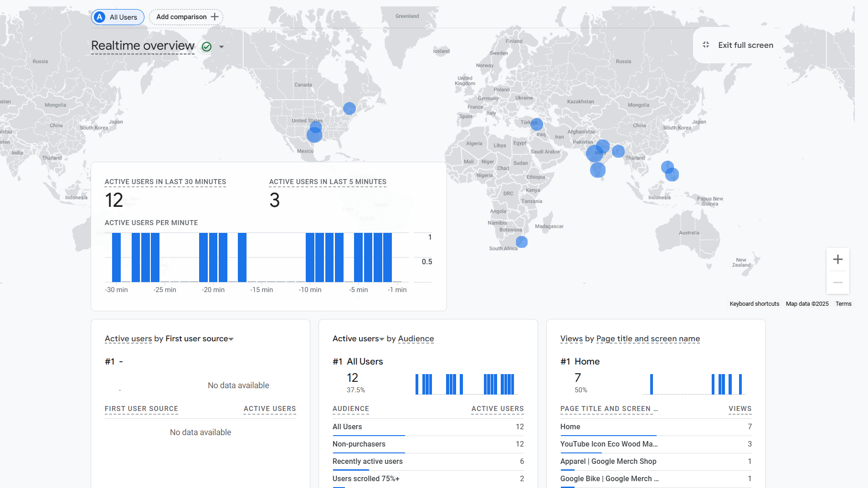This screenshot has height=488, width=868.
Task: Click the Views by Page title heading
Action: coord(630,339)
